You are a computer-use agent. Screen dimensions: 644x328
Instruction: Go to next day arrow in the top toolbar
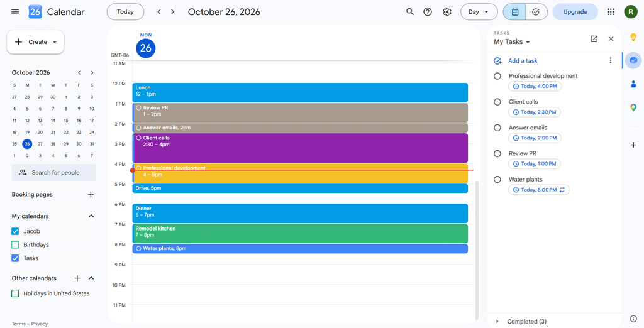(173, 12)
